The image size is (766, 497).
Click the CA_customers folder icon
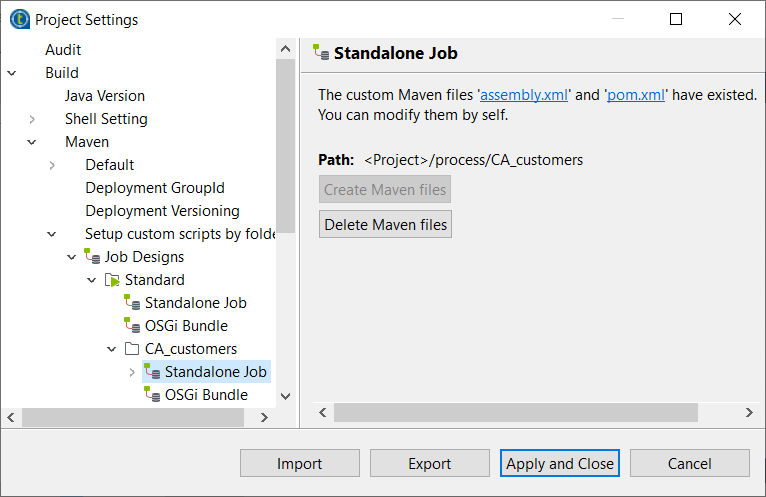coord(132,349)
